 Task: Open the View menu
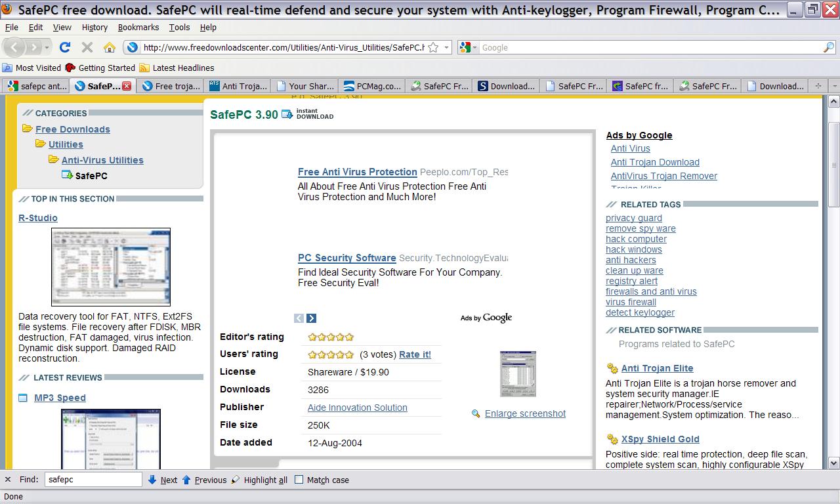click(62, 28)
